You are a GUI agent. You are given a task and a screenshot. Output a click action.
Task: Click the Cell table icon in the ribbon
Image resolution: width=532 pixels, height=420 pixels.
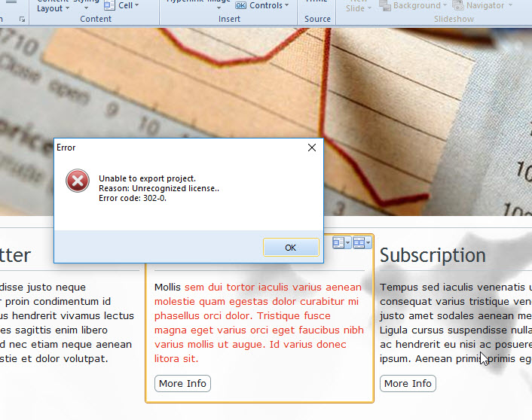109,5
